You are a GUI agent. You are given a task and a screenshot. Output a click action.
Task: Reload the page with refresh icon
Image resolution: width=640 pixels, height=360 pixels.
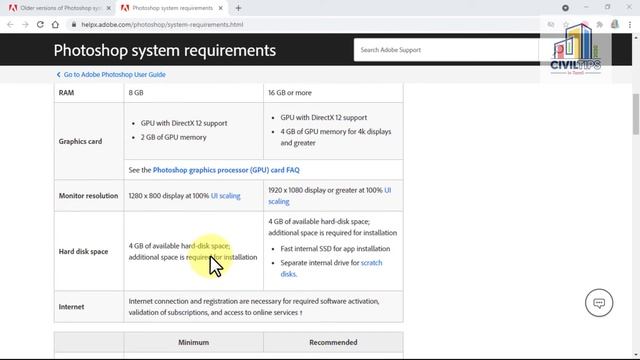[40, 24]
